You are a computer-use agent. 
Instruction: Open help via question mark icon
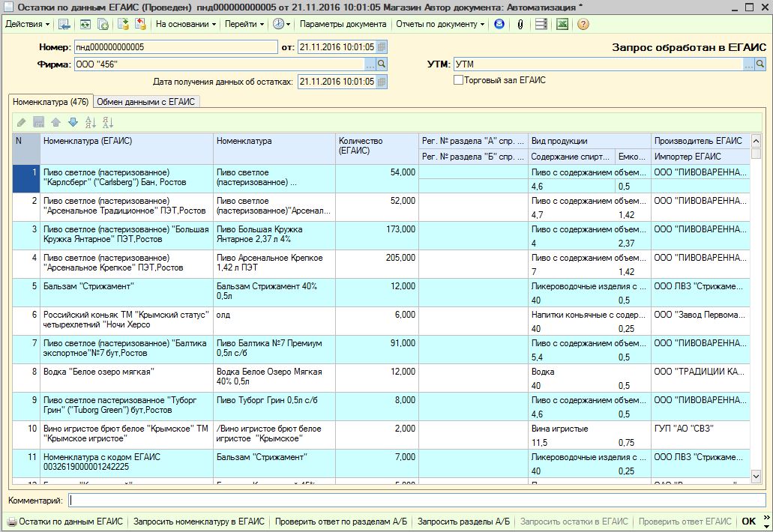coord(583,24)
